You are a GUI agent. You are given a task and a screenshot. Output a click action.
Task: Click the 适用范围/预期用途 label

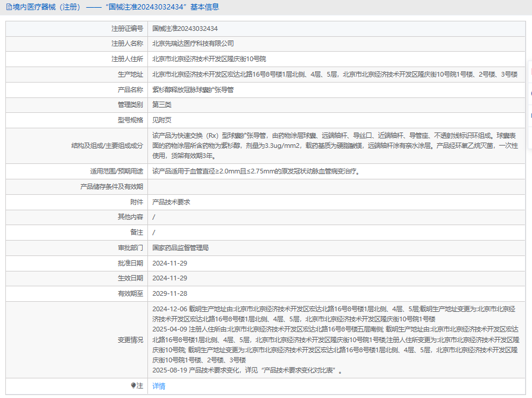[x=117, y=172]
